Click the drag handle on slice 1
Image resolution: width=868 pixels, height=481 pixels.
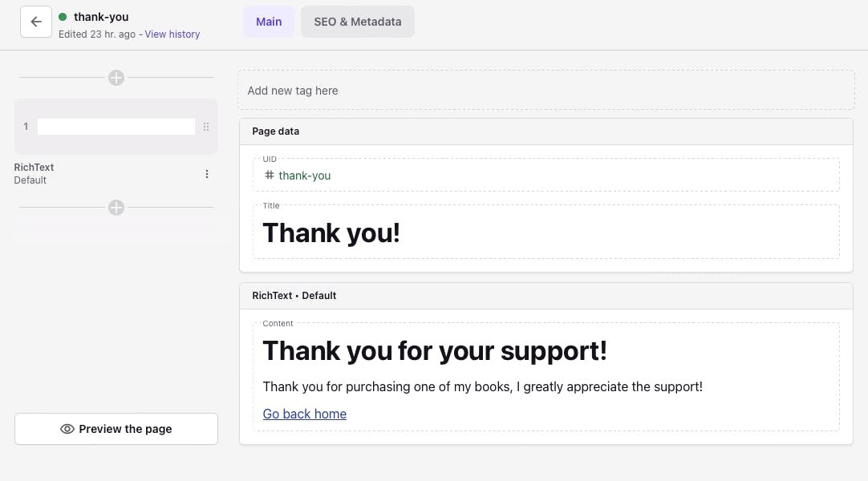pyautogui.click(x=206, y=126)
